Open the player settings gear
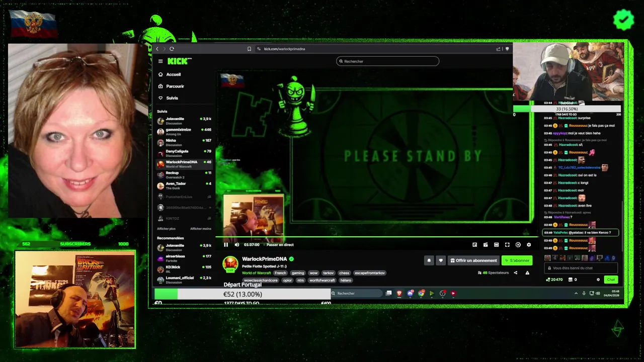The image size is (644, 362). [x=529, y=245]
